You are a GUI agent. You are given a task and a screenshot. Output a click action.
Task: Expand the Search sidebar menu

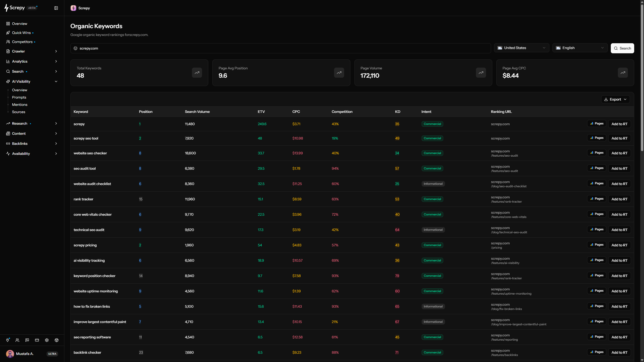click(x=32, y=71)
